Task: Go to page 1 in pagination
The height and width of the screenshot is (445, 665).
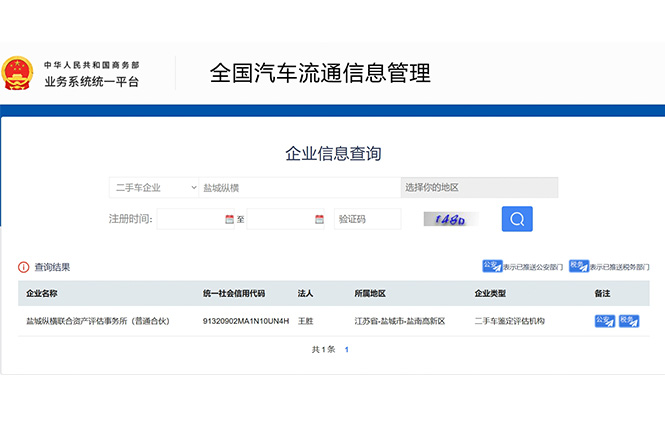Action: tap(347, 350)
